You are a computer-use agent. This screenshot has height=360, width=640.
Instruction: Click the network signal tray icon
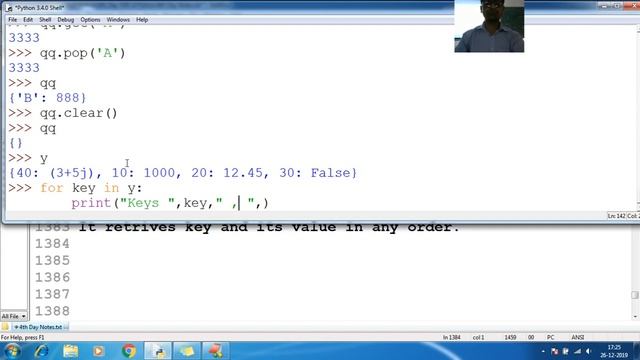(x=577, y=351)
